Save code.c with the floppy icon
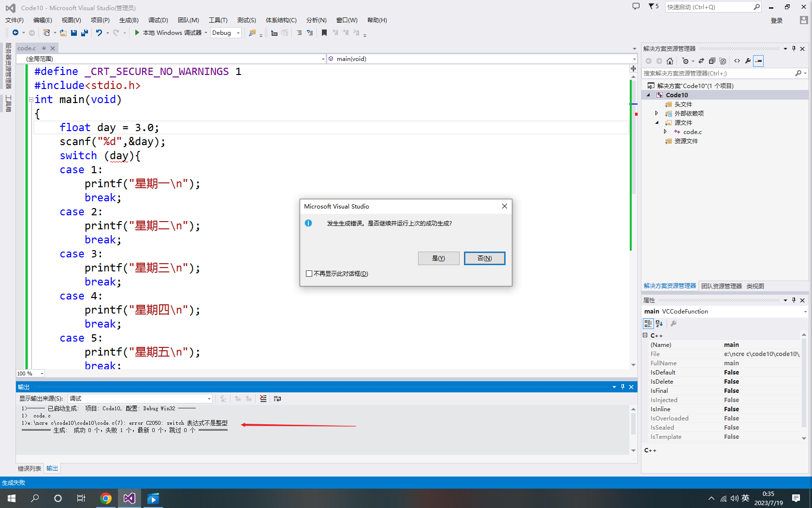This screenshot has height=508, width=812. (74, 33)
